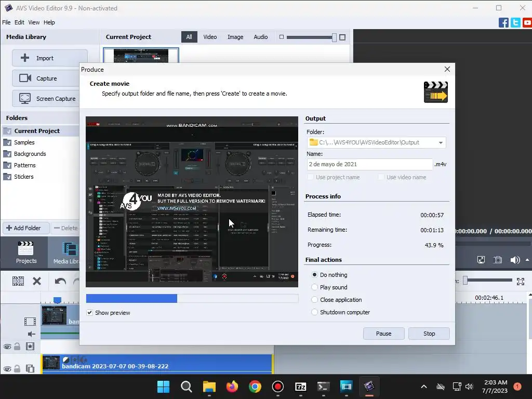Toggle the Show preview checkbox
This screenshot has width=532, height=399.
(x=89, y=312)
